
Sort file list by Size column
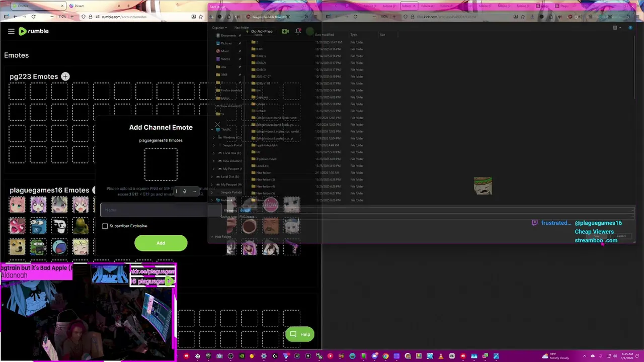387,35
